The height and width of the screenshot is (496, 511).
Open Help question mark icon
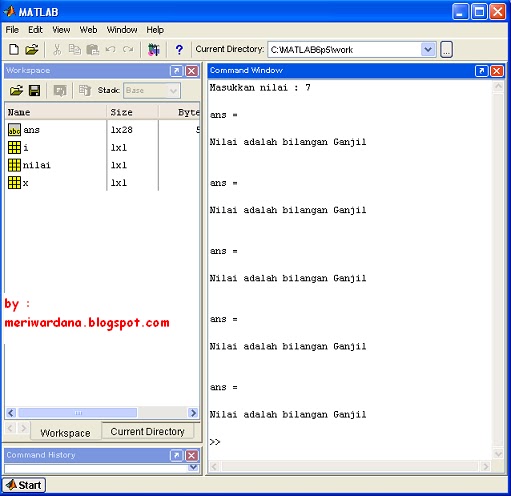point(179,50)
